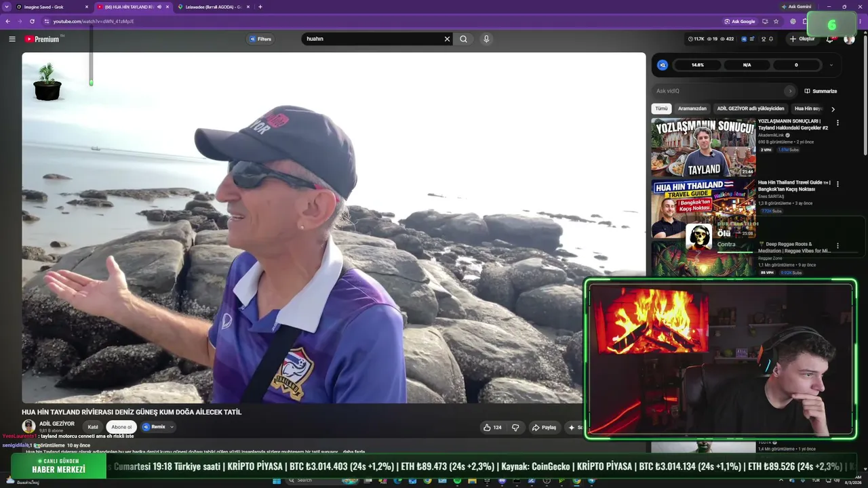The image size is (868, 488).
Task: Play the HUA HIN THAILAND Travel Guide thumbnail
Action: click(x=703, y=208)
